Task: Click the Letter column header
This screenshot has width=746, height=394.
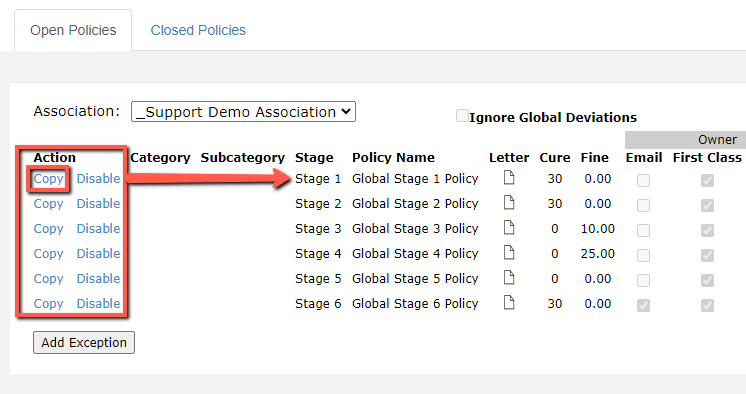Action: pos(509,158)
